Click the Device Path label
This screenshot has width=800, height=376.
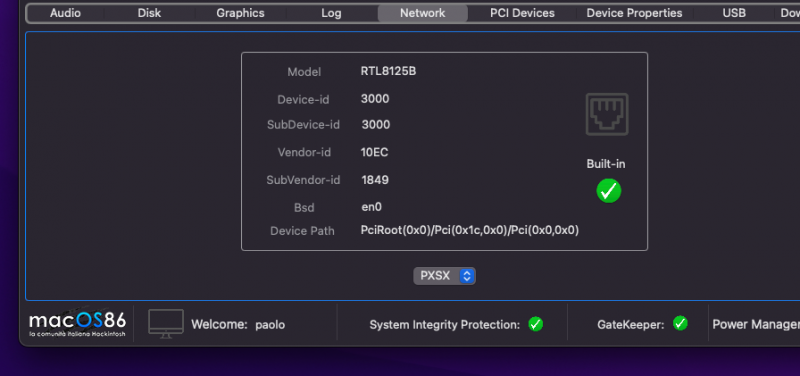[x=302, y=231]
